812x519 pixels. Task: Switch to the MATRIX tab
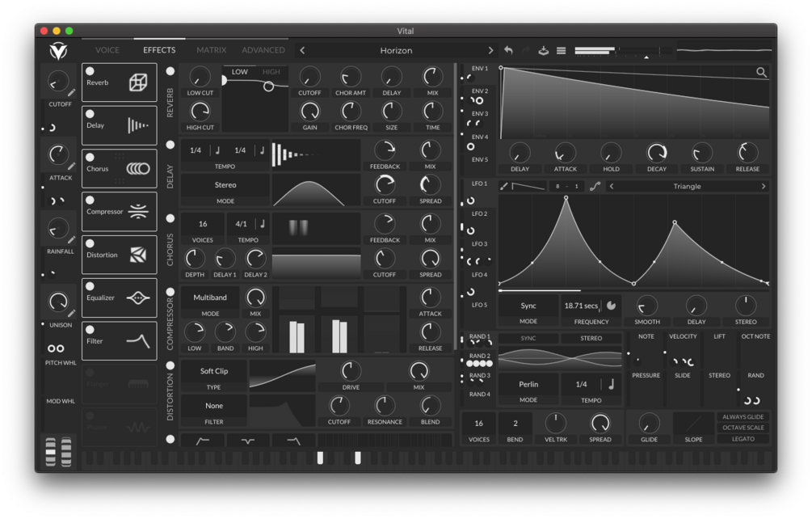pyautogui.click(x=210, y=49)
